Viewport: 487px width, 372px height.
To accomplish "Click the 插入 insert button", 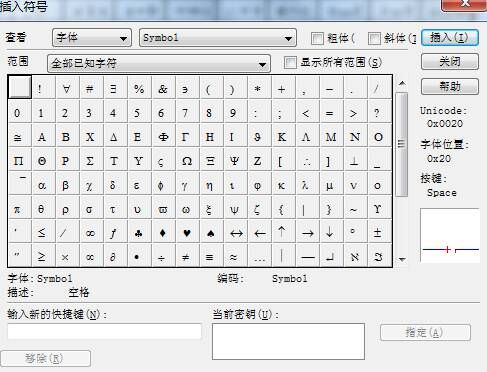I will pos(450,38).
